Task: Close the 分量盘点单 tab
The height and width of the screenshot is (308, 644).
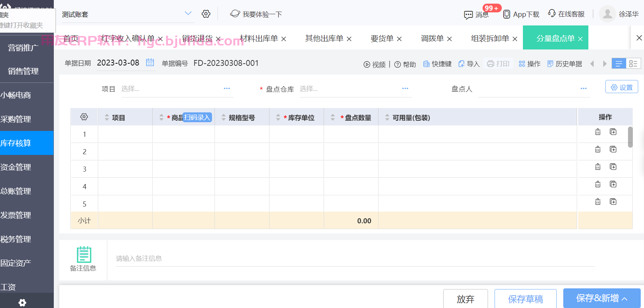Action: point(580,39)
